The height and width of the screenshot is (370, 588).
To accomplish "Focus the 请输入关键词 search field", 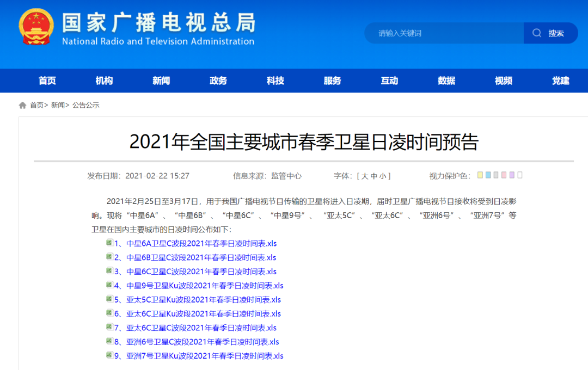I will pos(444,33).
